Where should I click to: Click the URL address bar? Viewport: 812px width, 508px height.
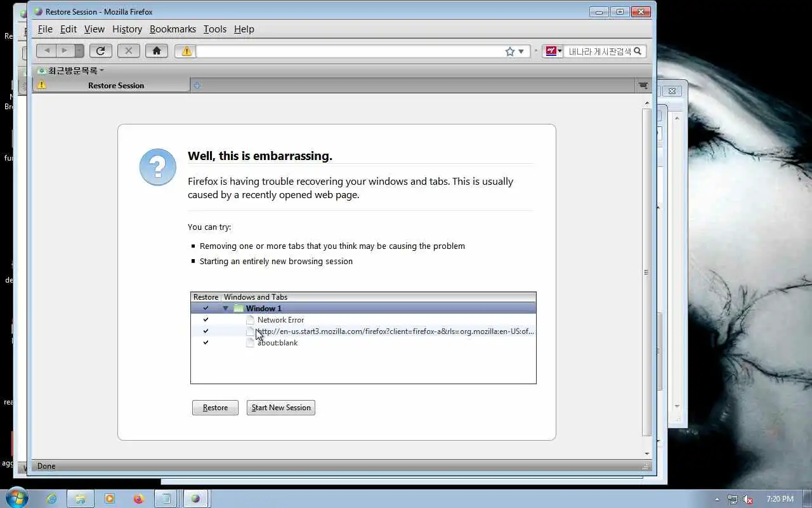tap(350, 51)
